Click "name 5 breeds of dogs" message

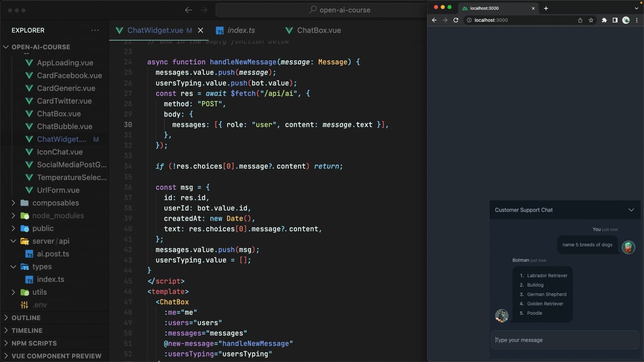point(587,245)
